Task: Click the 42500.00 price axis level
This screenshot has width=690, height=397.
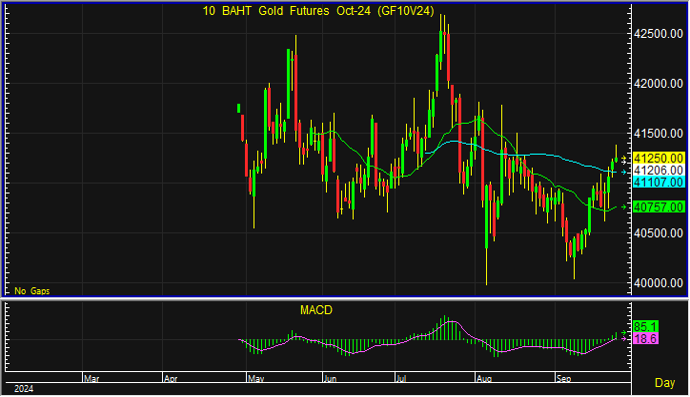Action: pyautogui.click(x=658, y=34)
